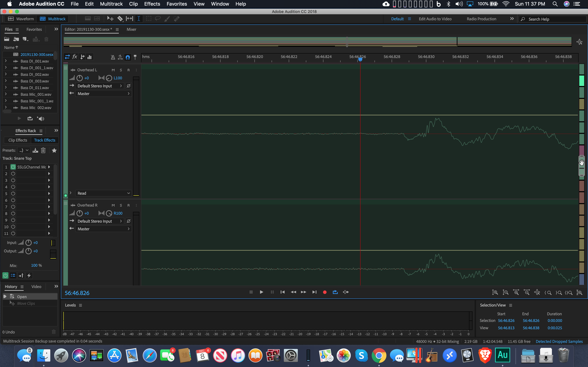Expand the Bass DI_001.wav file entry
The width and height of the screenshot is (588, 367).
(x=6, y=61)
